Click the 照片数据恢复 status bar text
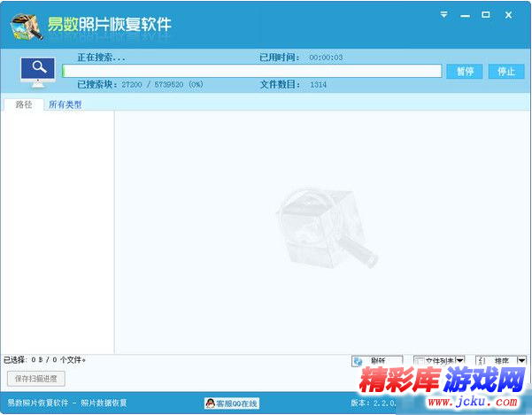This screenshot has height=415, width=532. pyautogui.click(x=104, y=403)
